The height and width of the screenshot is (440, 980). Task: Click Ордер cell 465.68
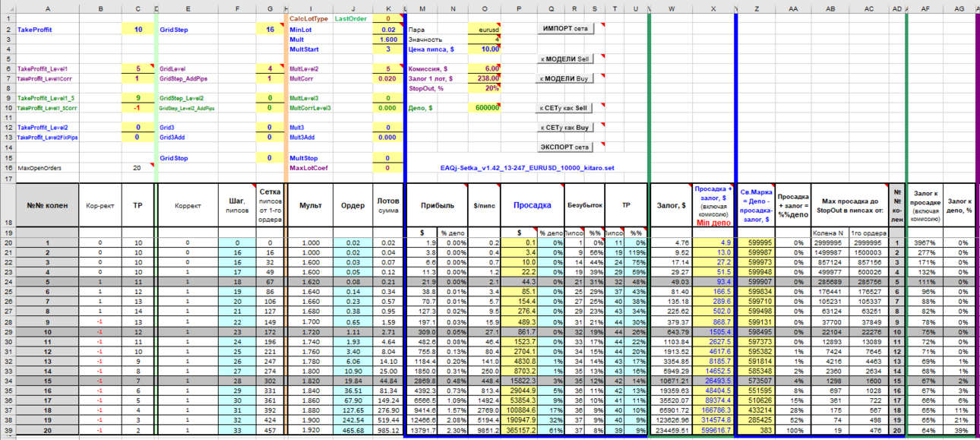pyautogui.click(x=352, y=429)
